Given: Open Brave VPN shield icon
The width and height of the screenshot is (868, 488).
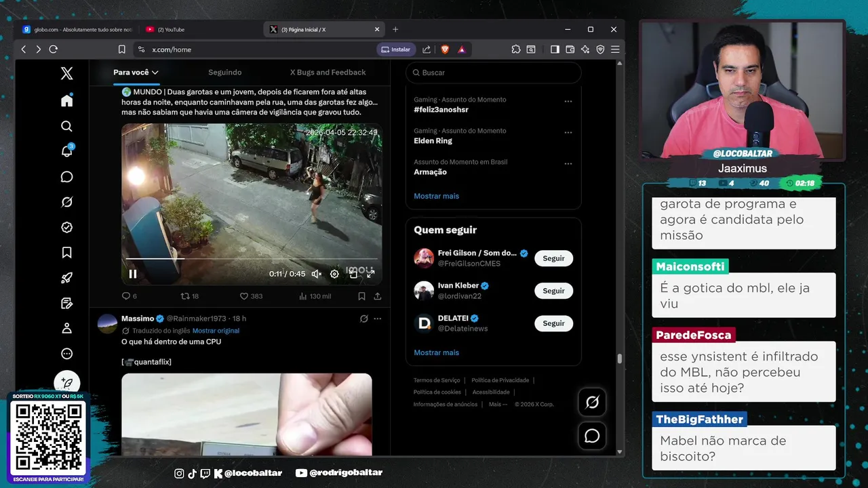Looking at the screenshot, I should (x=600, y=49).
